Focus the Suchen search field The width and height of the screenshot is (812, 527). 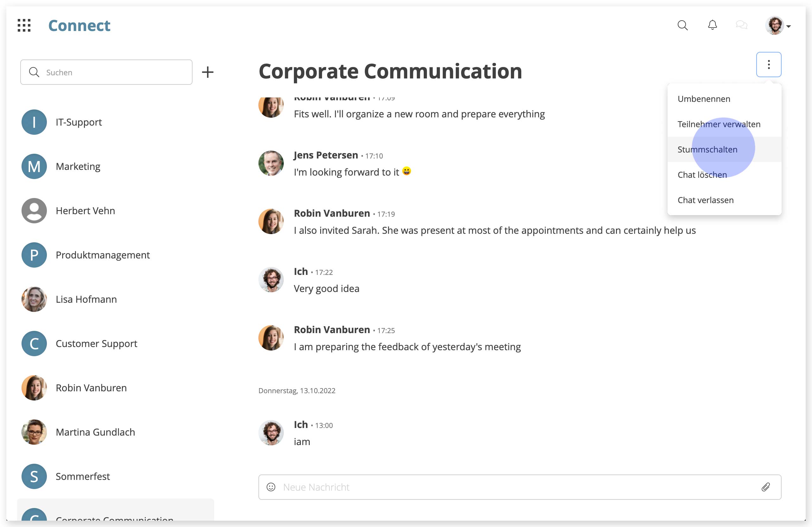(106, 72)
